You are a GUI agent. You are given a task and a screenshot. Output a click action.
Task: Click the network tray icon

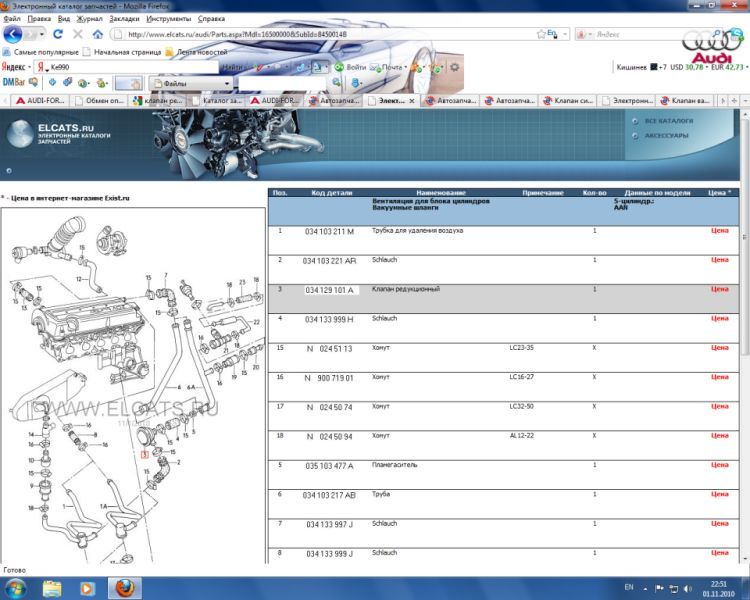pos(673,588)
